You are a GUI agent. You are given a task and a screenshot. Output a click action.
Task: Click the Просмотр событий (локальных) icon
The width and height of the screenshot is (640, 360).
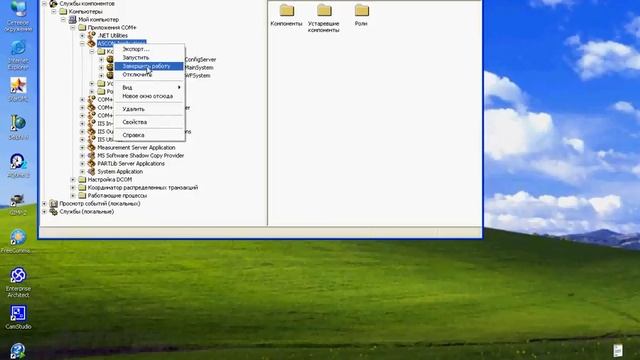coord(53,203)
